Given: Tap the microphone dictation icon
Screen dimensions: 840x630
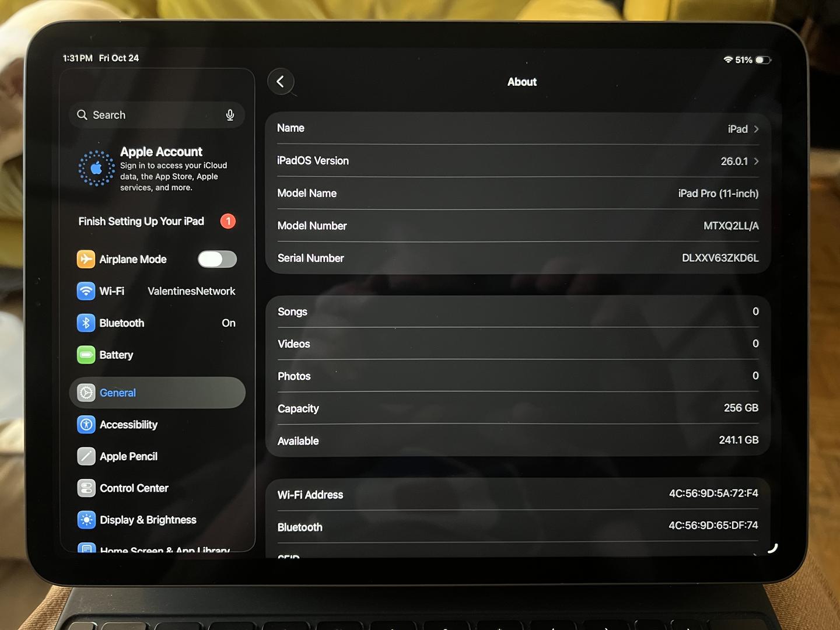Looking at the screenshot, I should (x=230, y=115).
